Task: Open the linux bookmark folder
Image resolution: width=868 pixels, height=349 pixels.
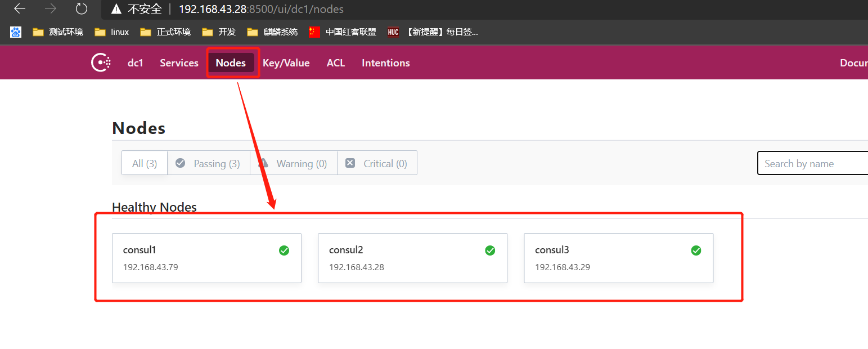Action: pos(112,32)
